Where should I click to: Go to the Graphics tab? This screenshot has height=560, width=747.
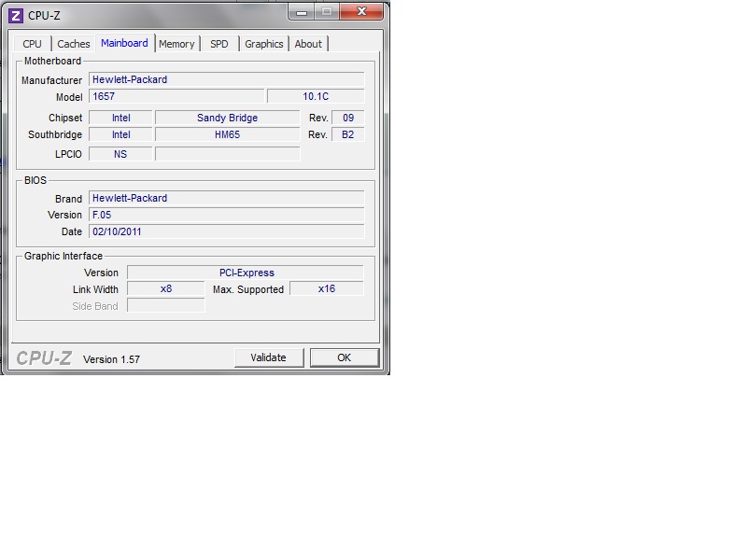tap(264, 44)
